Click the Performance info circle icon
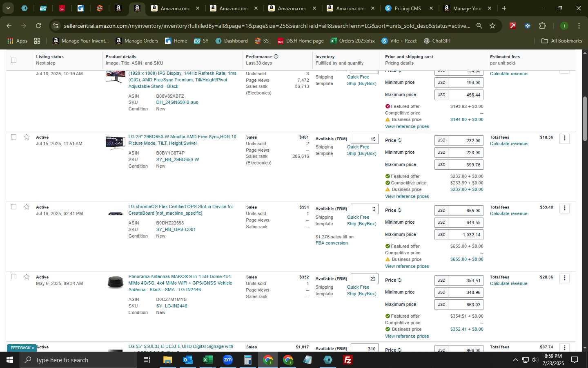This screenshot has width=588, height=368. click(x=276, y=56)
